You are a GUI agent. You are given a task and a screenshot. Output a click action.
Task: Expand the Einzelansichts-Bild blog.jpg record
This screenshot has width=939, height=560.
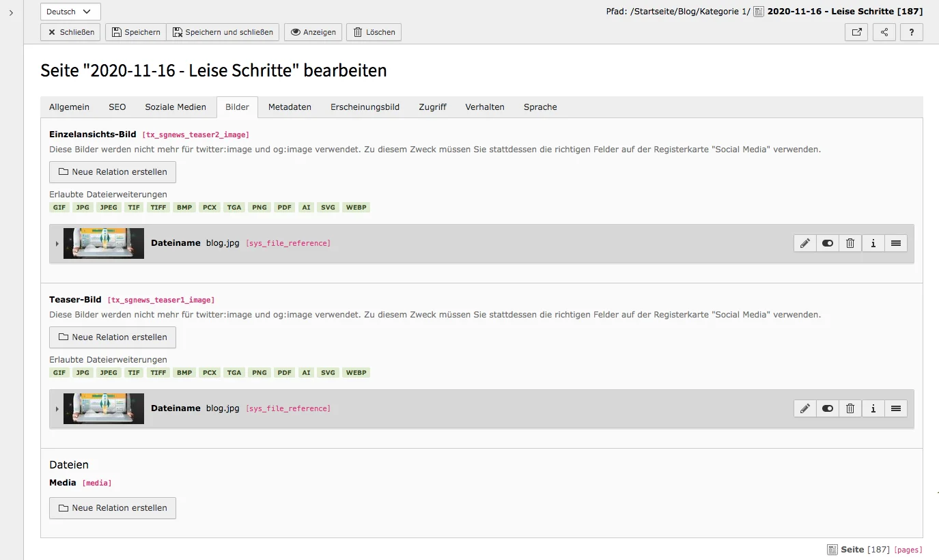point(57,244)
